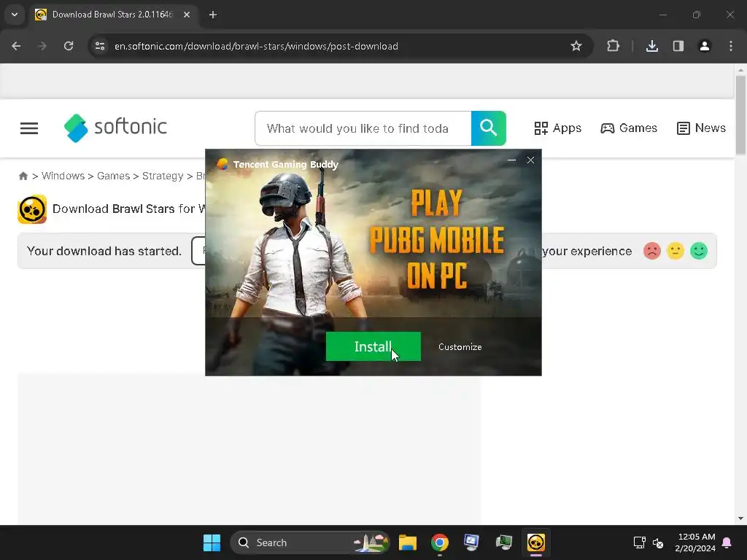Open the Games section
Screen dimensions: 747x560
[x=628, y=128]
